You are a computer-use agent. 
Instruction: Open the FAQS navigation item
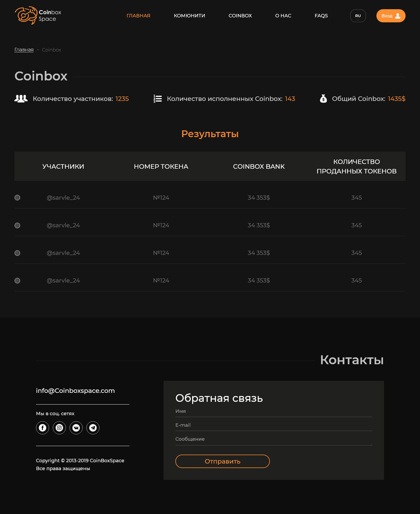tap(321, 16)
